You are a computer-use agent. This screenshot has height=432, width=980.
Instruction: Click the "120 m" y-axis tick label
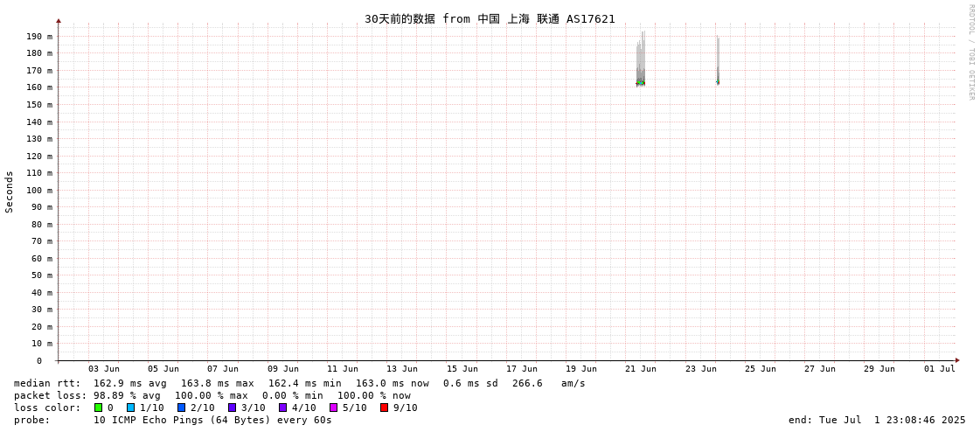coord(40,157)
